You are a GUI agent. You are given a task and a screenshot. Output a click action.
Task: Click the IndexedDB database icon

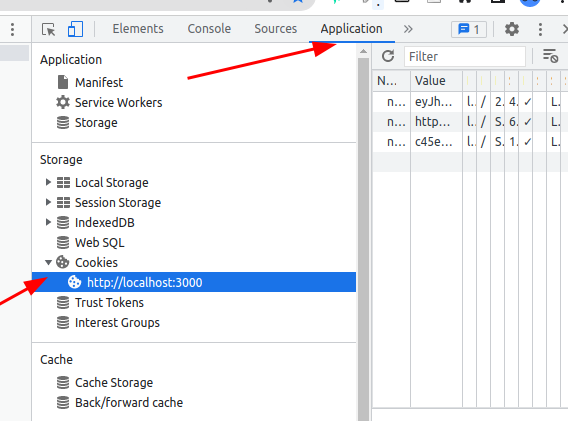pos(63,222)
